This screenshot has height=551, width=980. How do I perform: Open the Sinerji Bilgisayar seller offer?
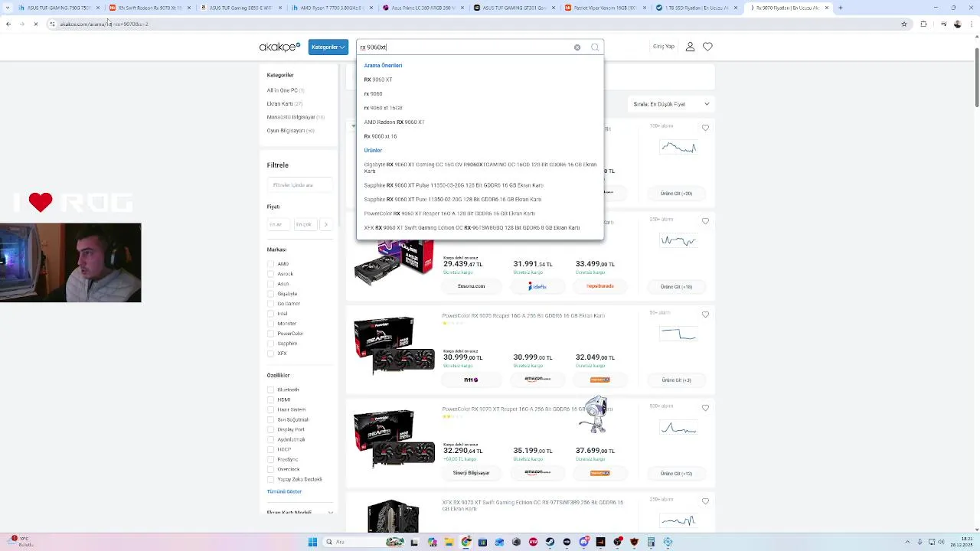click(x=471, y=473)
